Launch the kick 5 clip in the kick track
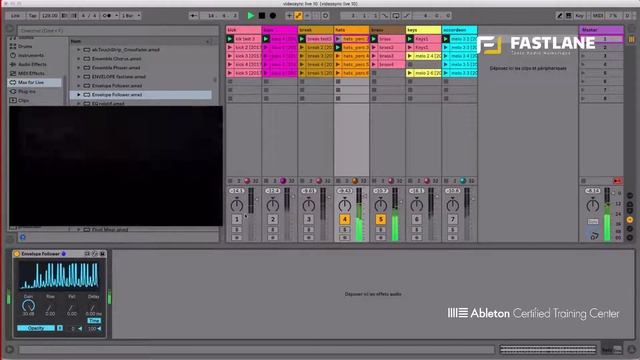Viewport: 640px width, 360px height. [x=230, y=73]
